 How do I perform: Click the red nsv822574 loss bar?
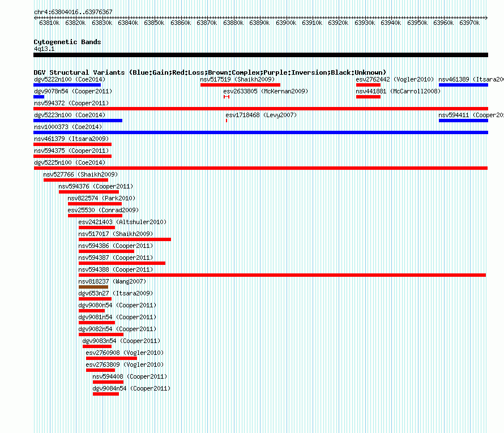click(95, 204)
